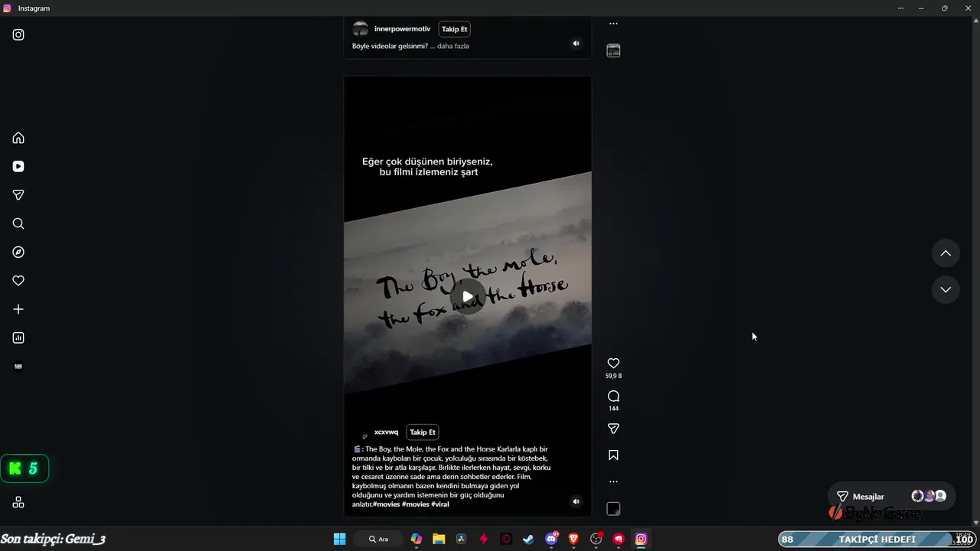Open File Explorer from the taskbar
The width and height of the screenshot is (980, 551).
pyautogui.click(x=439, y=539)
